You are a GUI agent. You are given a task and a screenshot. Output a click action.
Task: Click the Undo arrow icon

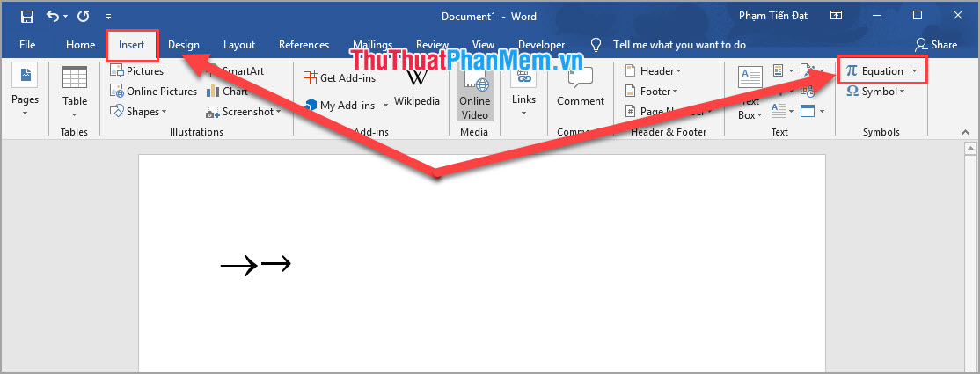point(53,16)
